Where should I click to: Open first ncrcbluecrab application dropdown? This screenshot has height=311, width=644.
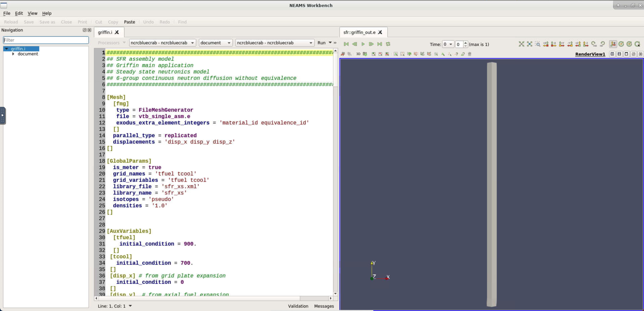pos(162,43)
